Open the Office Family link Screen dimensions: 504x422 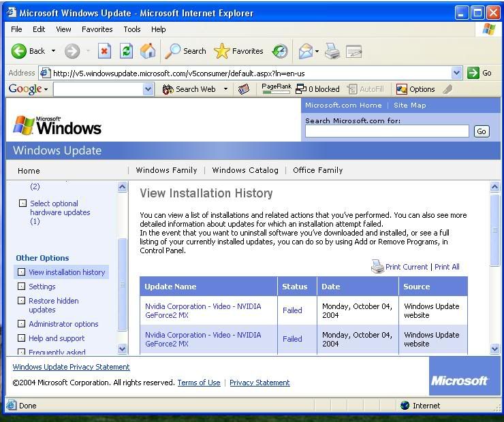coord(318,170)
